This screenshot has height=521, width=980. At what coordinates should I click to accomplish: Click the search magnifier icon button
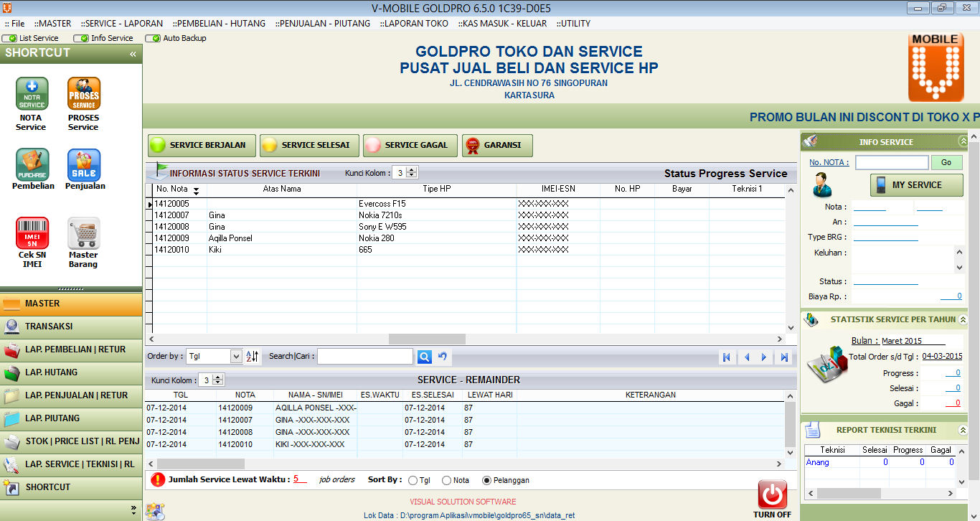point(425,357)
